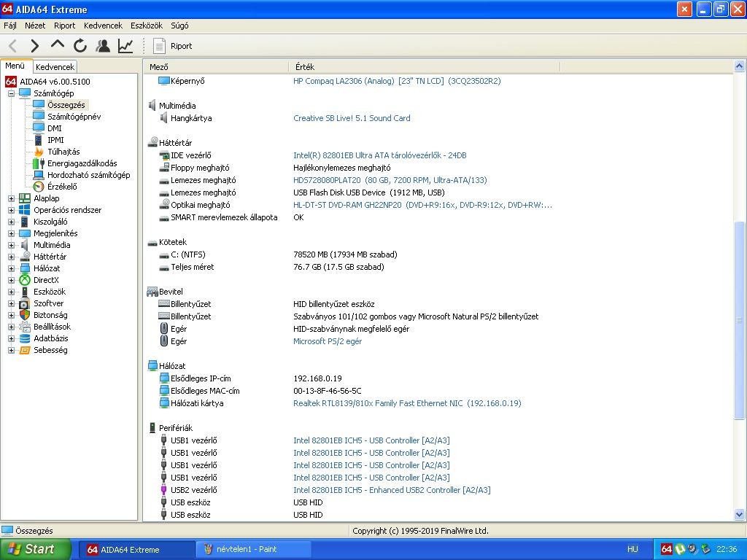Image resolution: width=747 pixels, height=560 pixels.
Task: Open the Eszközök menu
Action: pos(147,26)
